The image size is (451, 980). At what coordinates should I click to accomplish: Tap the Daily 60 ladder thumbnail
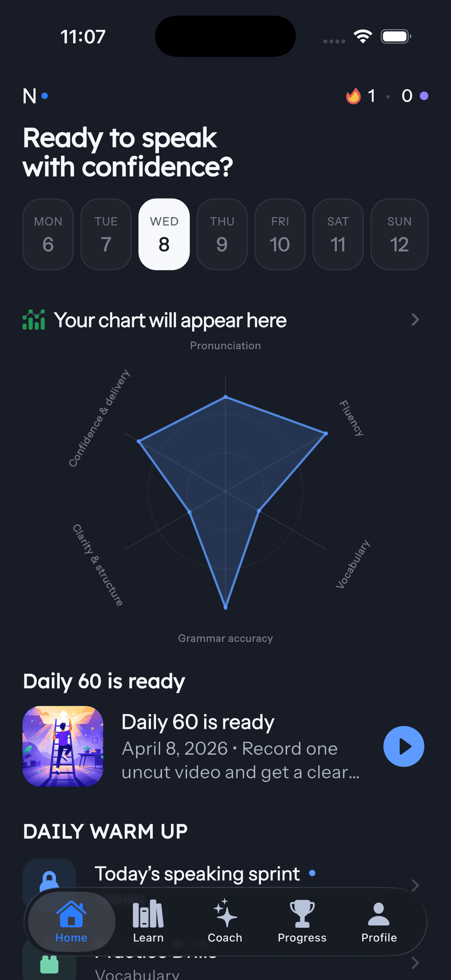point(63,746)
